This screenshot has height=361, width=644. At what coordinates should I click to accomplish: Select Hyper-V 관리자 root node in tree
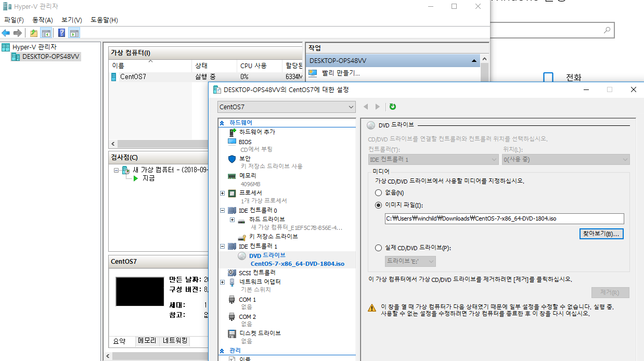click(34, 47)
